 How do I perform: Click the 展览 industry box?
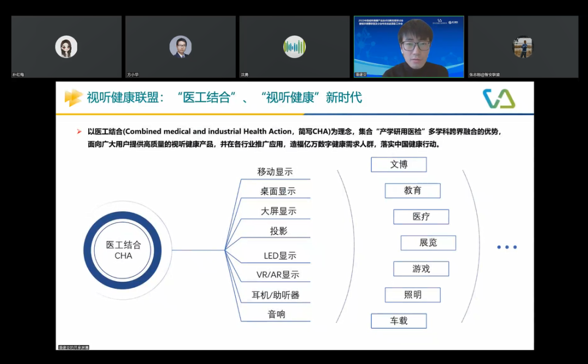tap(428, 243)
